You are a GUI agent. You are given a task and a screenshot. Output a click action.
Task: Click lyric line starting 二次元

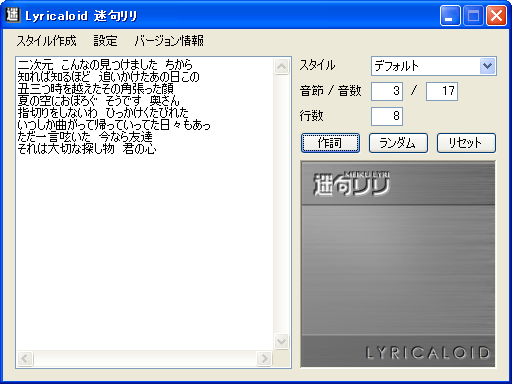point(105,64)
